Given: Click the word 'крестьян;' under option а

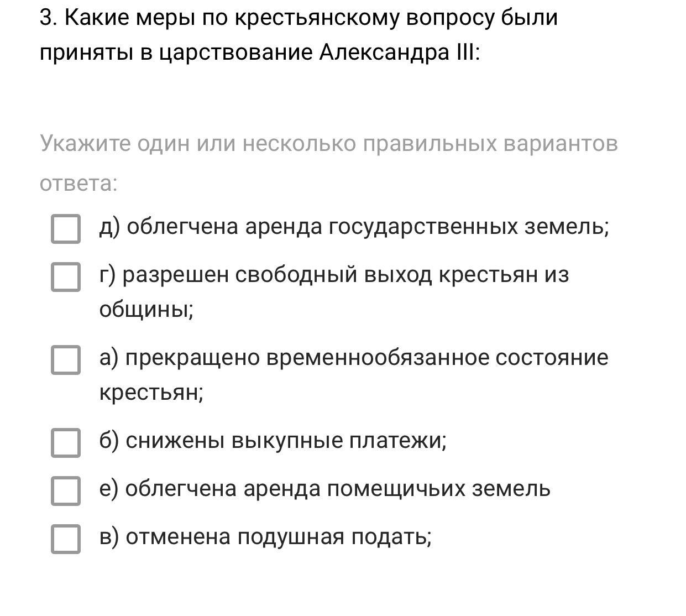Looking at the screenshot, I should point(151,393).
